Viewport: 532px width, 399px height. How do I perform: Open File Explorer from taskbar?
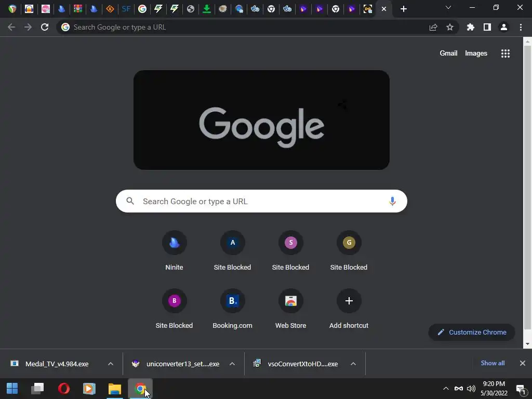(115, 389)
